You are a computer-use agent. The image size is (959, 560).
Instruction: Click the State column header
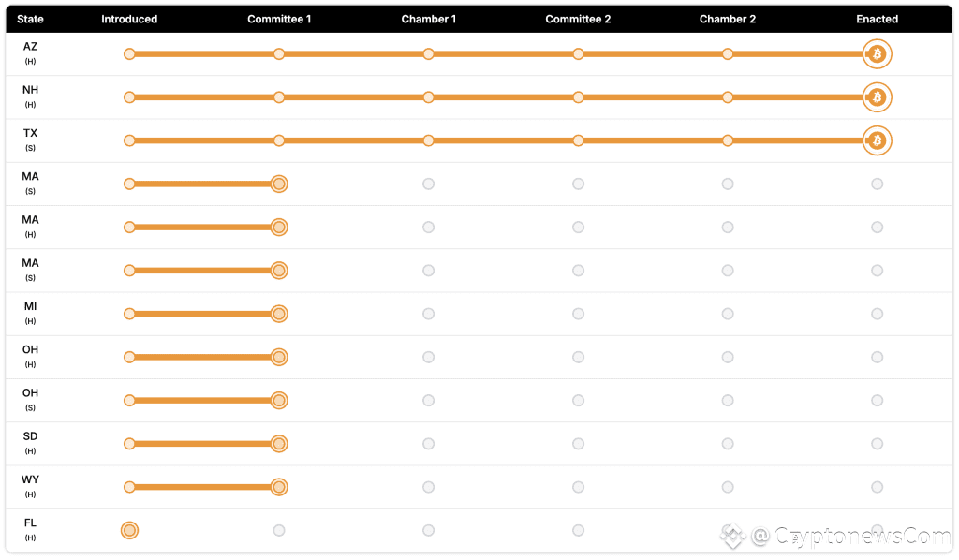30,19
